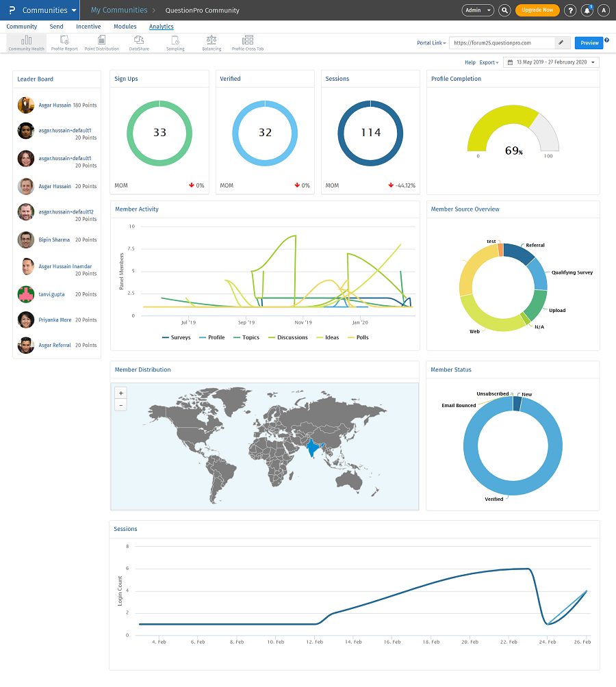Edit portal link with pencil icon
Screen dimensions: 616x687
point(561,42)
